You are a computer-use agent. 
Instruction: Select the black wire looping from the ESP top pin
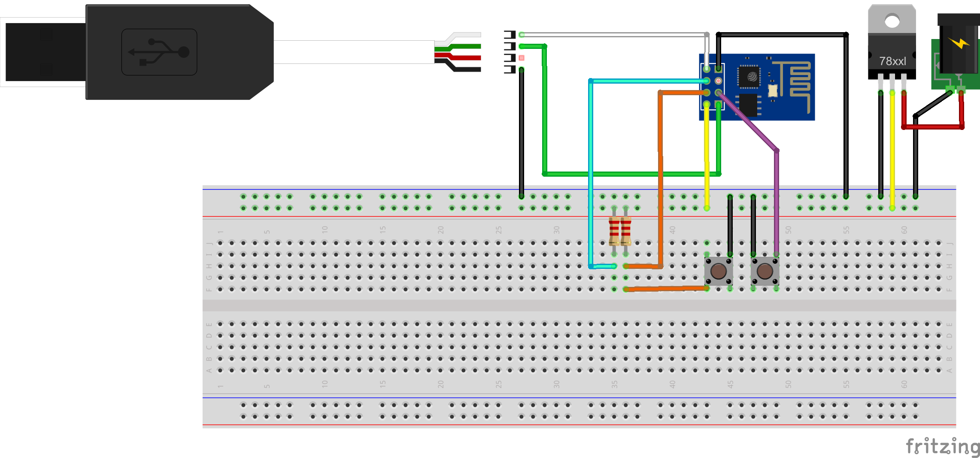[846, 116]
